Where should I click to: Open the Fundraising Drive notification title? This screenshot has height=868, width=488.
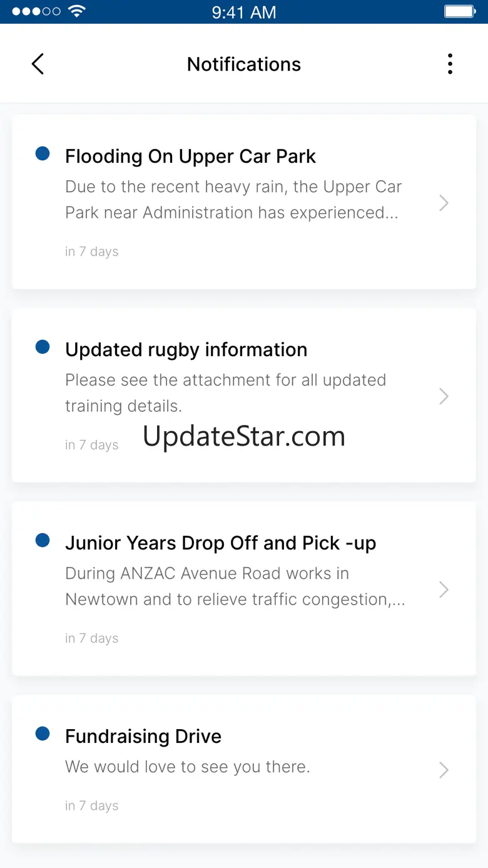[143, 737]
